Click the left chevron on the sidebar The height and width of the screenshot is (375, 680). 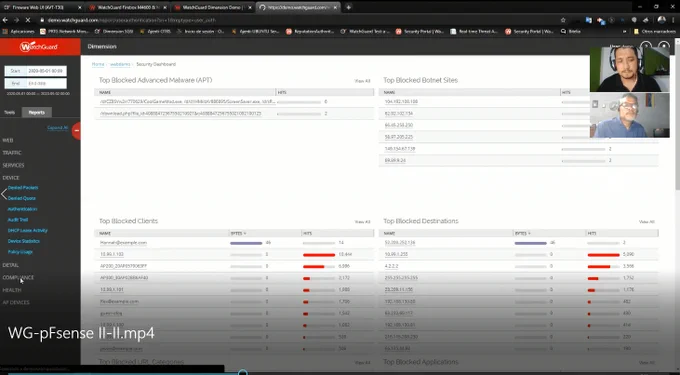[4, 194]
